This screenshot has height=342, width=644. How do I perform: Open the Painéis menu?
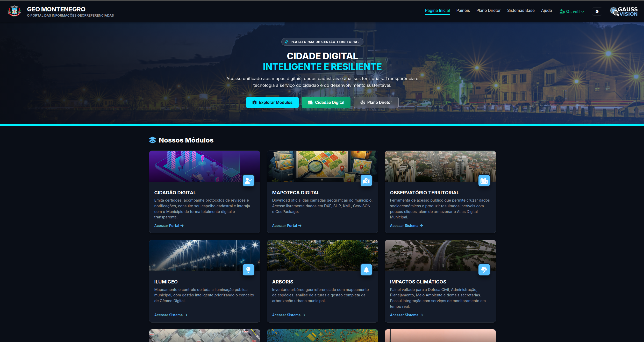click(463, 11)
